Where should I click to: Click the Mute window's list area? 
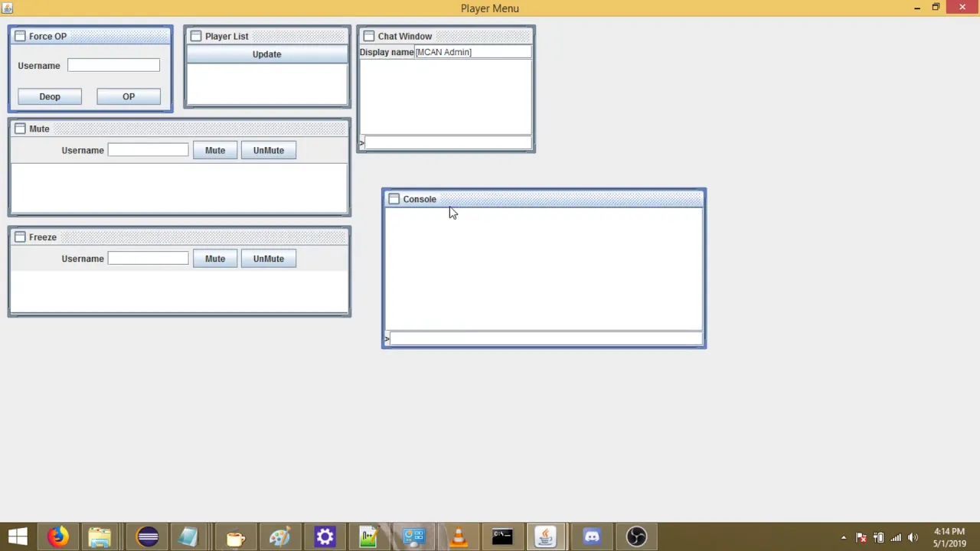pyautogui.click(x=179, y=187)
